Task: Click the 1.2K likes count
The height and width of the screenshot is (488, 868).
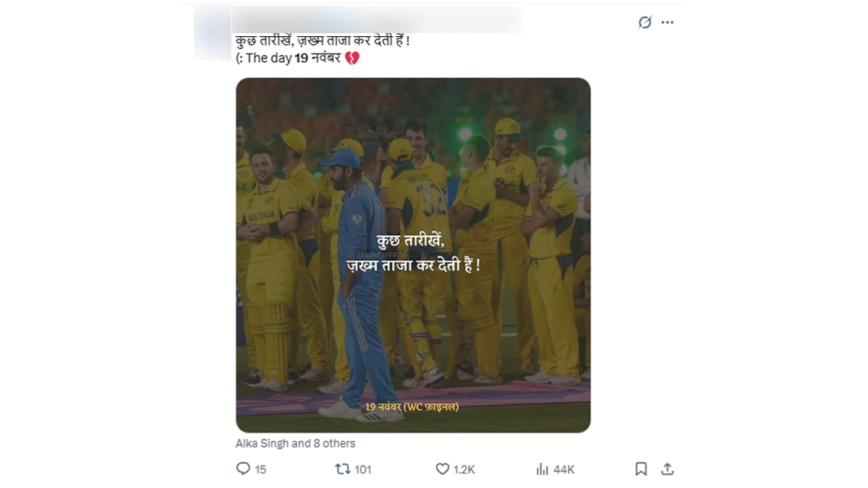Action: click(464, 470)
